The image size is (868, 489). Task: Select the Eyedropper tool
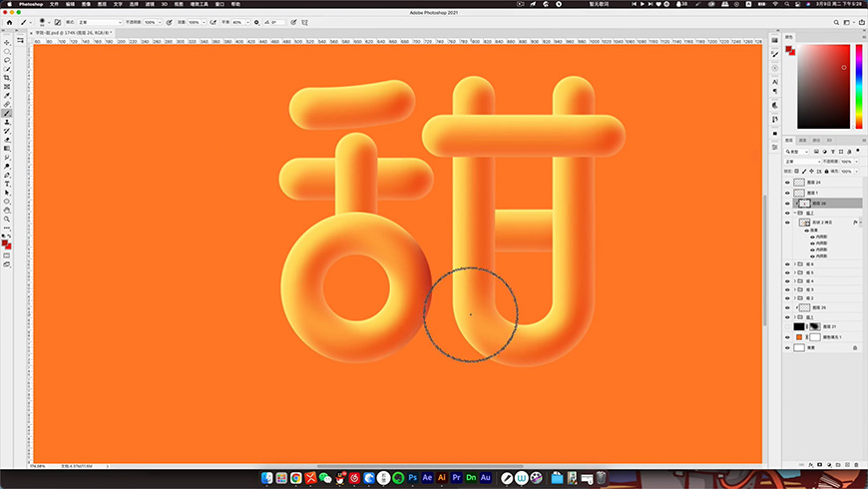point(7,96)
